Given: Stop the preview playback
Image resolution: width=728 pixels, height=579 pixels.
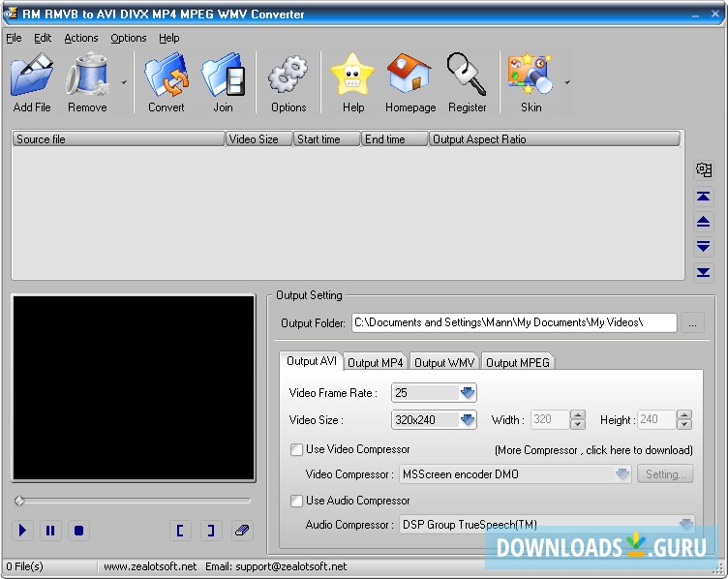Looking at the screenshot, I should click(79, 531).
